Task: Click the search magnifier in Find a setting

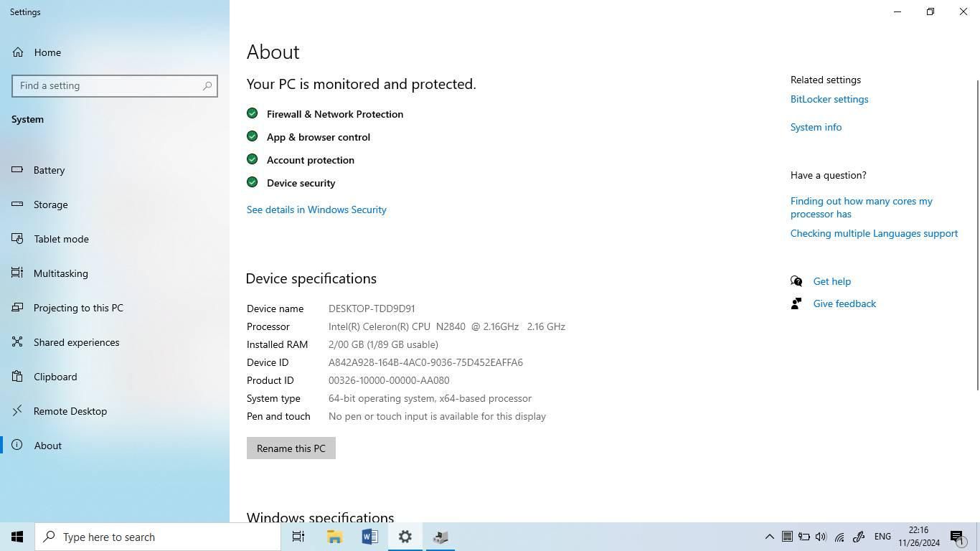Action: 207,85
